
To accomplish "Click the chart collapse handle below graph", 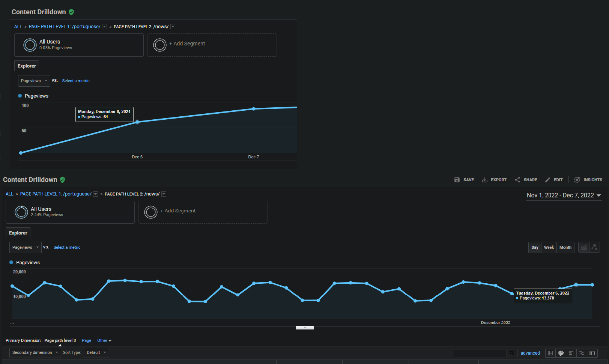I will [305, 328].
